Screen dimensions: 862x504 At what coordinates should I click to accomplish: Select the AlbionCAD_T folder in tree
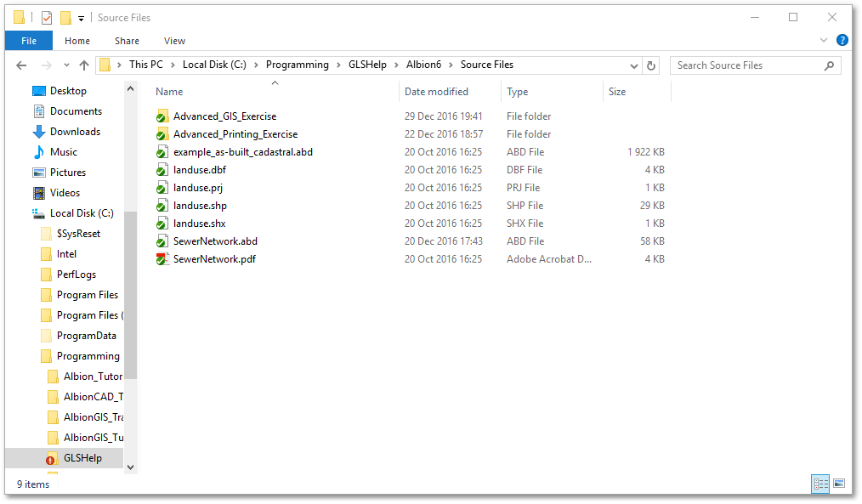click(x=93, y=397)
